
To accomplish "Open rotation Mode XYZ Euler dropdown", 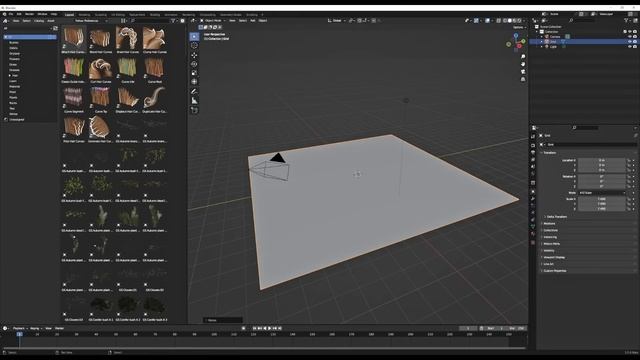I will click(602, 193).
